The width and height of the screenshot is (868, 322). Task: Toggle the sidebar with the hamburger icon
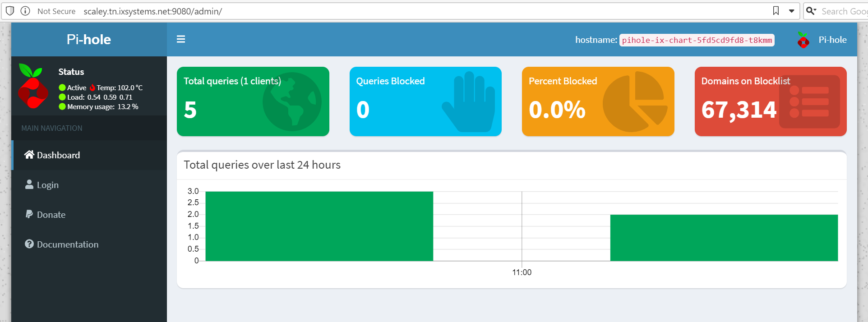[x=181, y=39]
